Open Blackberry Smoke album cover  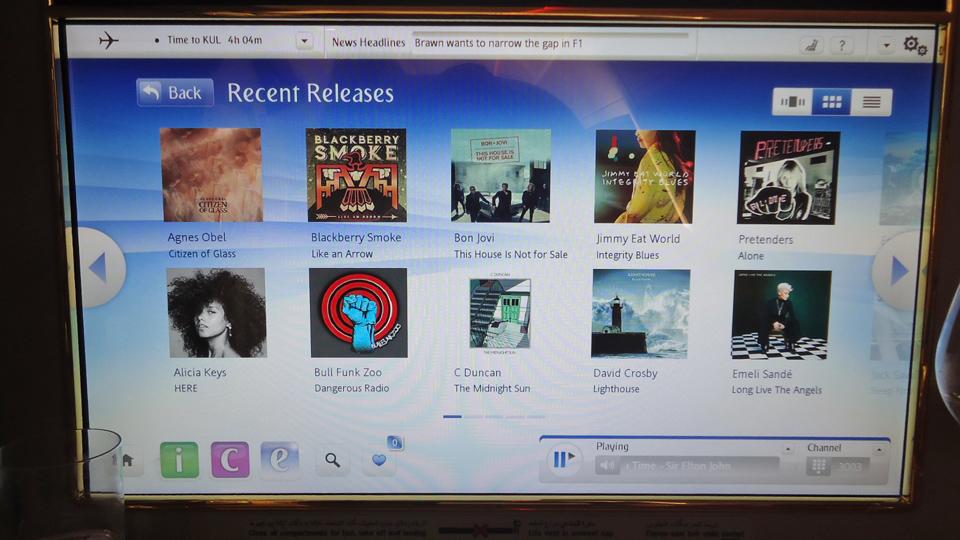[356, 175]
